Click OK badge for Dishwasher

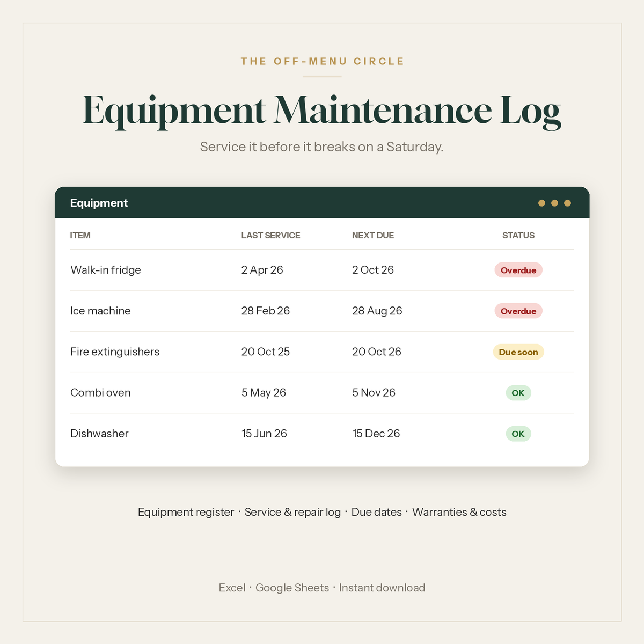[x=518, y=434]
